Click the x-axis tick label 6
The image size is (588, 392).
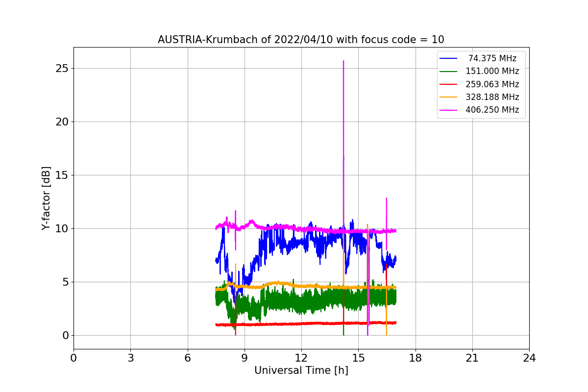188,358
